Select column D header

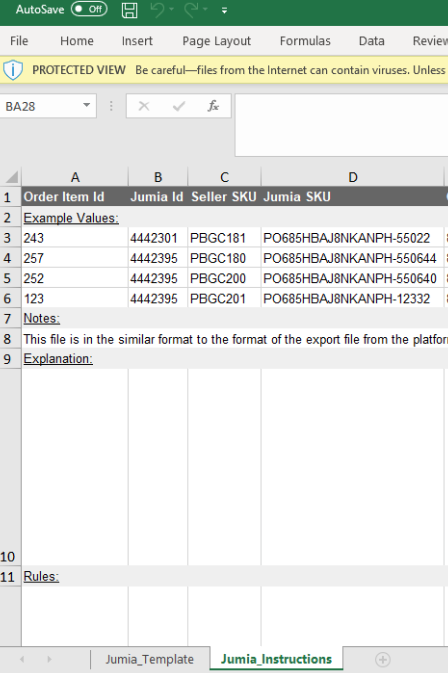[x=352, y=177]
